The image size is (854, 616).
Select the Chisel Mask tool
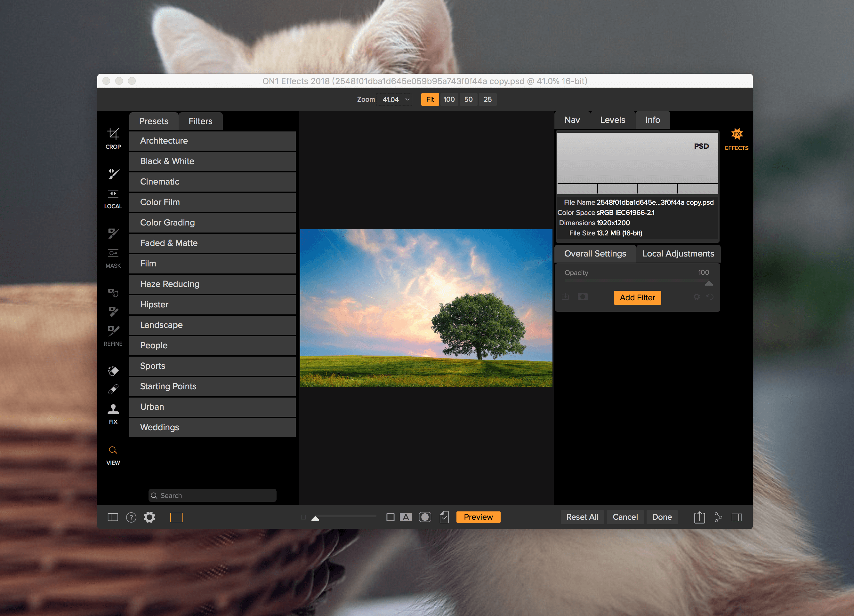113,312
